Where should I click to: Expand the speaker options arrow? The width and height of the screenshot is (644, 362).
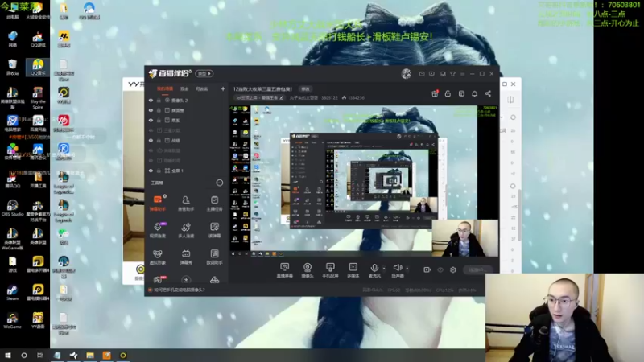407,269
